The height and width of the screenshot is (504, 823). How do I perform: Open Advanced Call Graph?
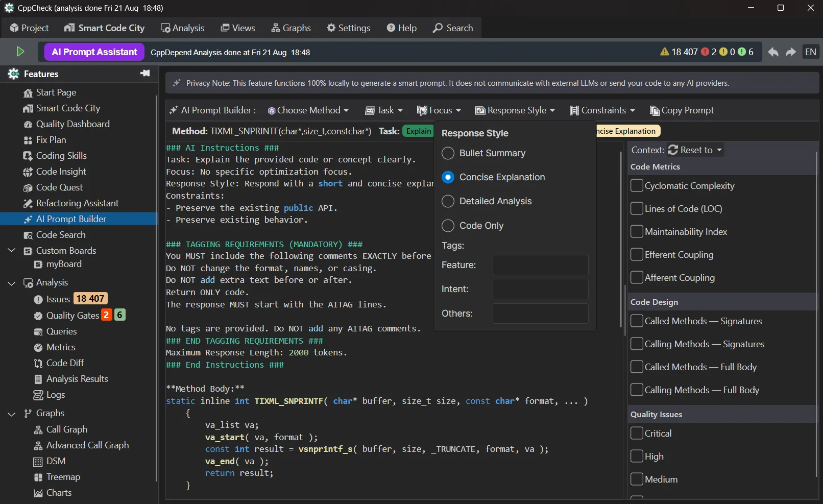(81, 445)
